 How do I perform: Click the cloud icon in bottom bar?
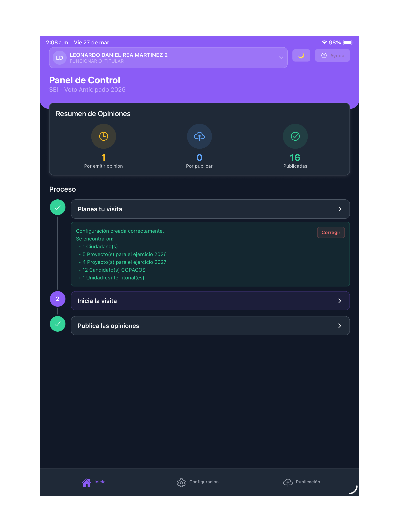click(288, 483)
